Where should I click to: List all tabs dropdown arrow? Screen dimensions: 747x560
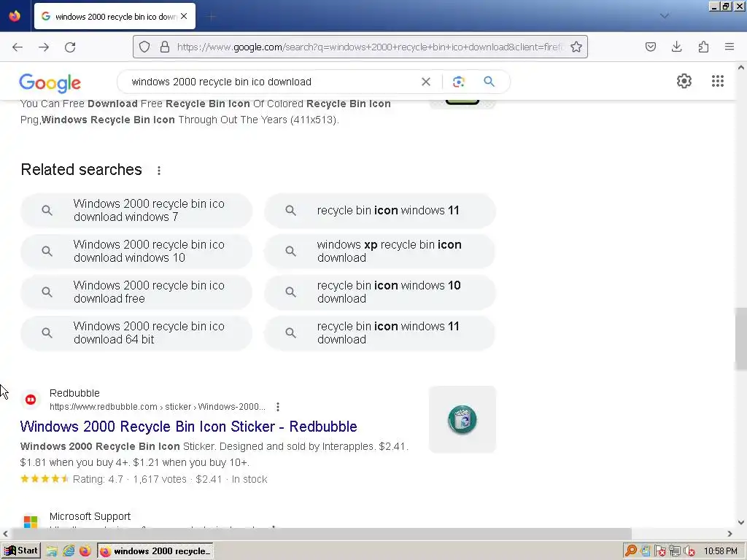pos(664,16)
